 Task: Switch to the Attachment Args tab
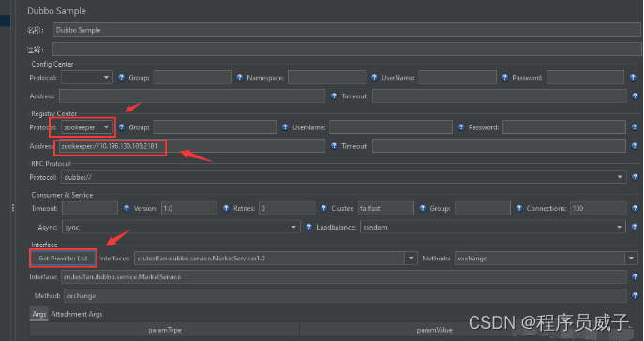(77, 315)
